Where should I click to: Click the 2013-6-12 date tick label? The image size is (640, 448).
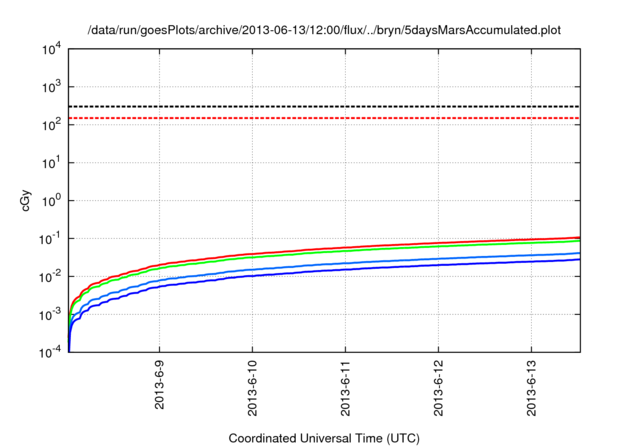438,388
